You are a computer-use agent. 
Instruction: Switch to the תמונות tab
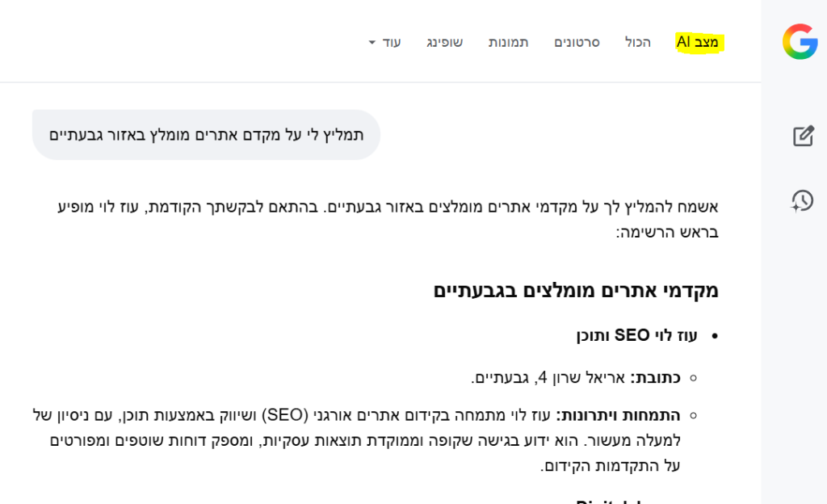(x=509, y=43)
